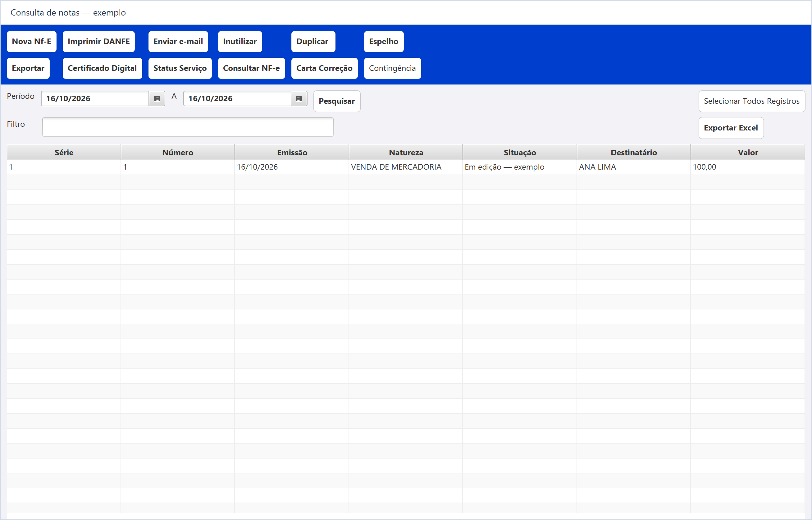
Task: Click the Nova Nf-E button
Action: [31, 42]
